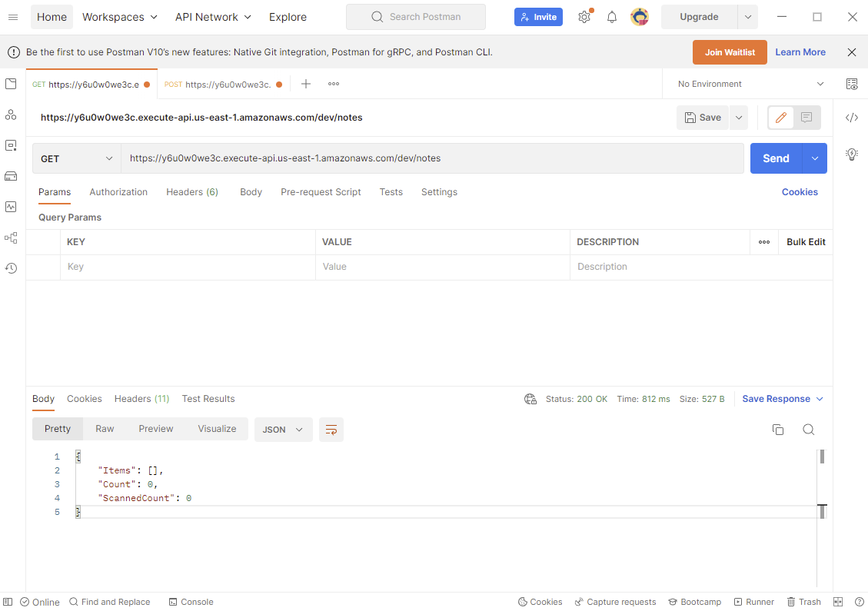The width and height of the screenshot is (868, 611).
Task: Open Environments in the left sidebar
Action: pos(11,145)
